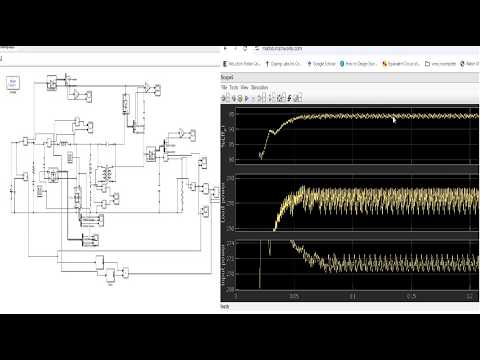Open the Google Scholar bookmark
Viewport: 480px width, 360px height.
tap(321, 63)
